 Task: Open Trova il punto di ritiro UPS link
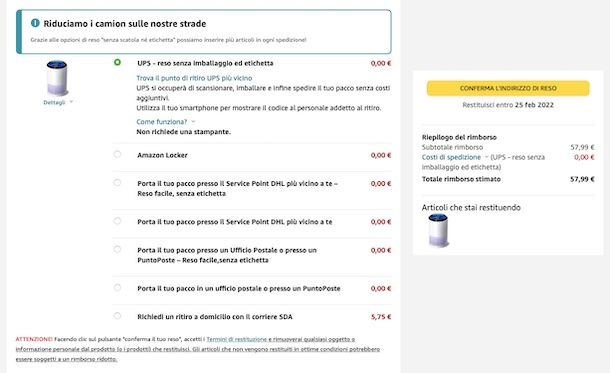(194, 78)
